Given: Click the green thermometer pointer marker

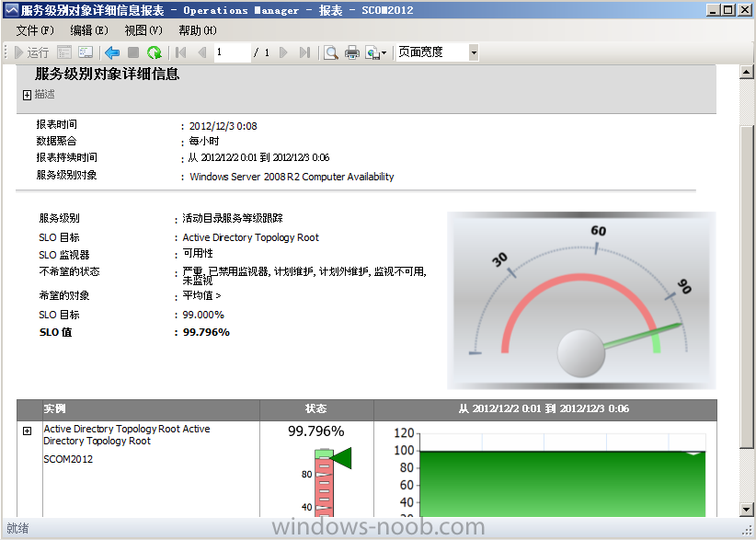Looking at the screenshot, I should click(x=342, y=458).
